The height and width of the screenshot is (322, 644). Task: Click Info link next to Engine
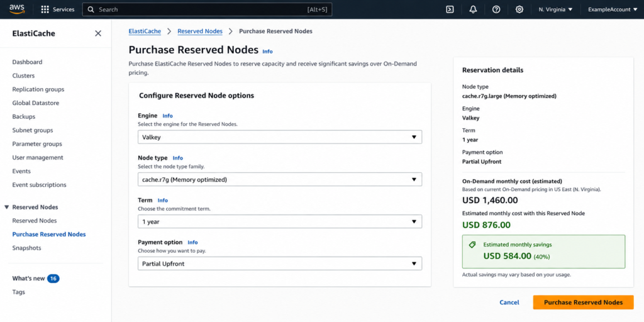pyautogui.click(x=167, y=116)
